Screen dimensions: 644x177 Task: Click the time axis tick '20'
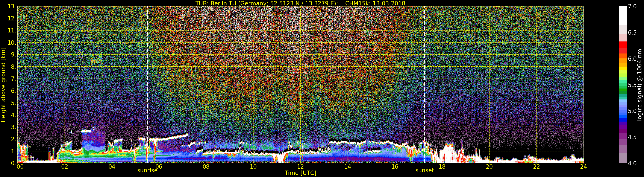tap(489, 167)
